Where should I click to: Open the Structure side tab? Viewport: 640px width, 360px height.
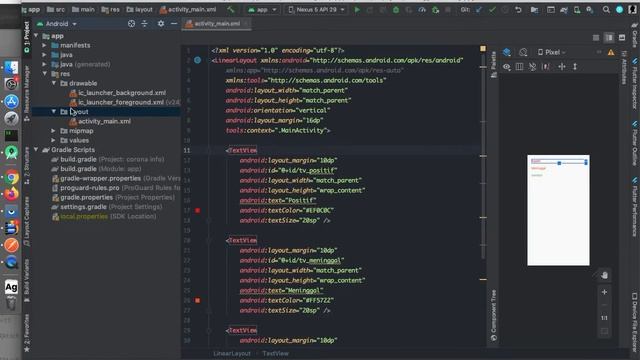(27, 165)
